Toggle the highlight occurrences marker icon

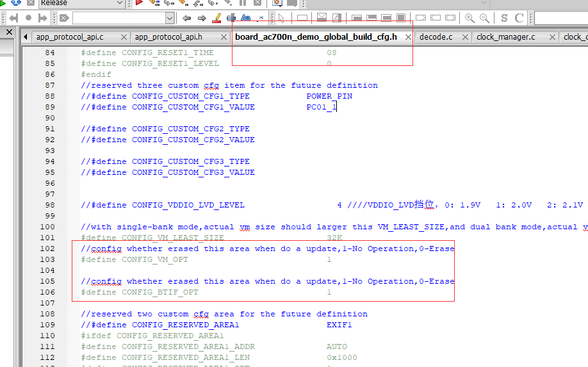(216, 18)
